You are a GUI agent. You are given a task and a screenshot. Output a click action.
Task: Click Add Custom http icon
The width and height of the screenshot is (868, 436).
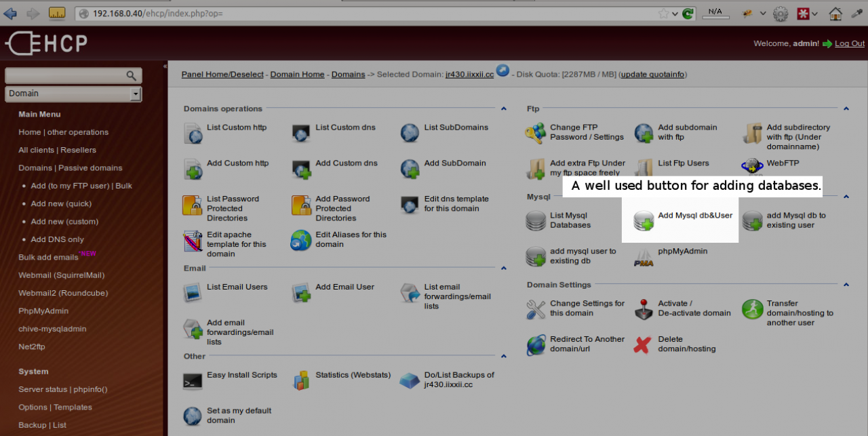pyautogui.click(x=193, y=169)
